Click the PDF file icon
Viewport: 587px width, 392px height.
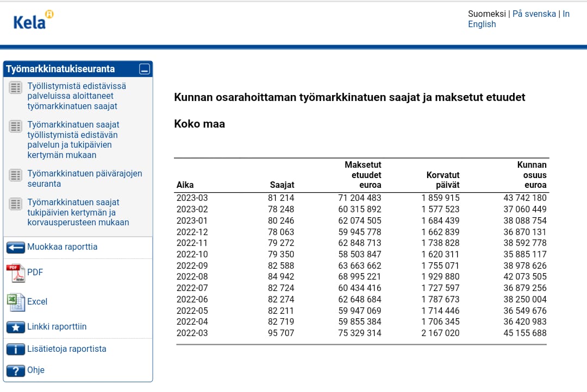[x=16, y=273]
